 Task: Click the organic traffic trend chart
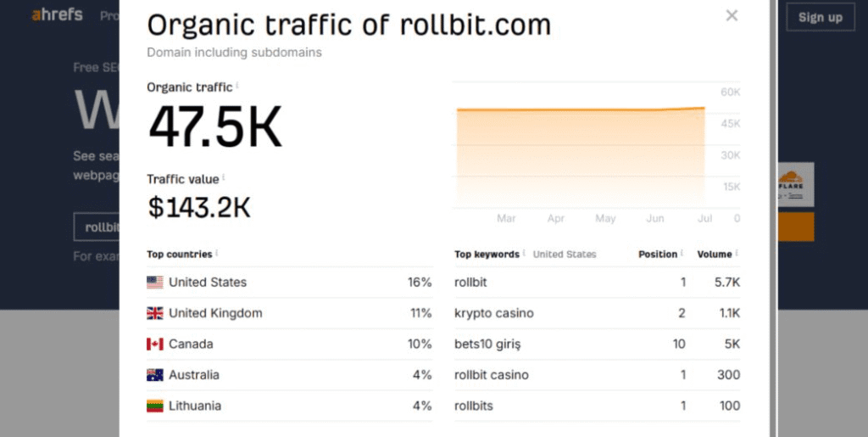pyautogui.click(x=581, y=153)
